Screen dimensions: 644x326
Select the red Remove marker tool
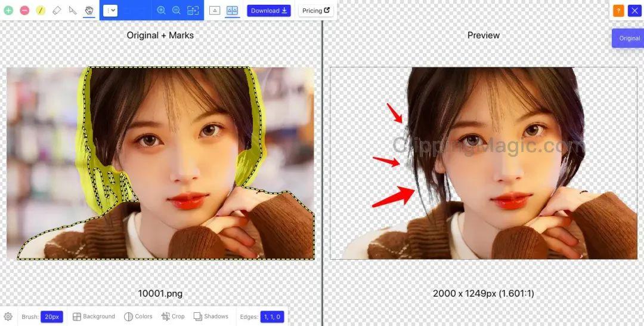pyautogui.click(x=24, y=11)
